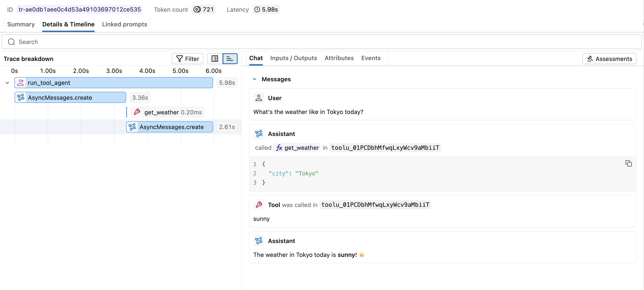Viewport: 644px width, 290px height.
Task: Click the magnifier icon in the search bar
Action: coord(11,42)
